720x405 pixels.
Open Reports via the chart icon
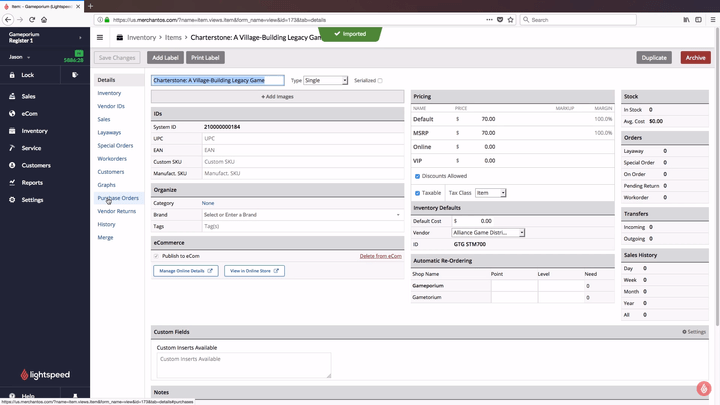click(x=12, y=183)
